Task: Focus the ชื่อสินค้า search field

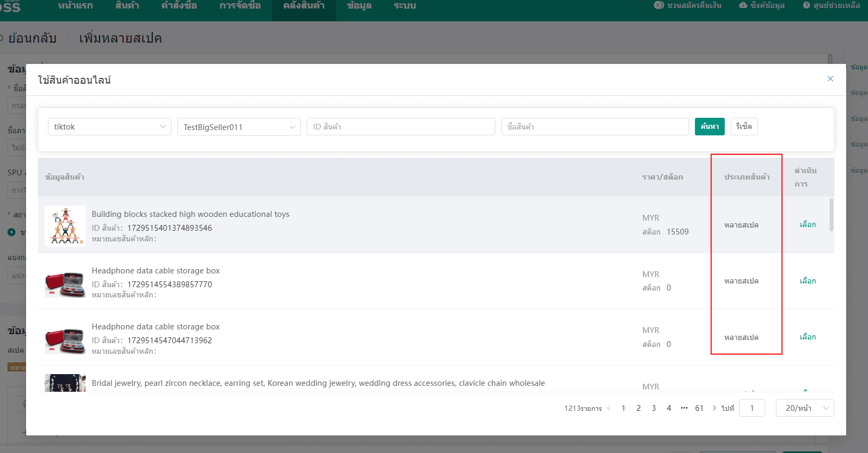Action: 595,127
